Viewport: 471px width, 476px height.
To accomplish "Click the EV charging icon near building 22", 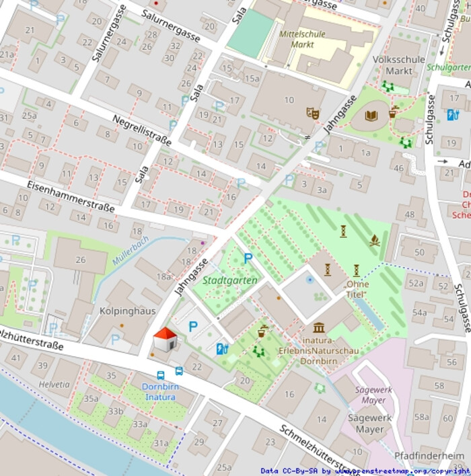I will (221, 348).
